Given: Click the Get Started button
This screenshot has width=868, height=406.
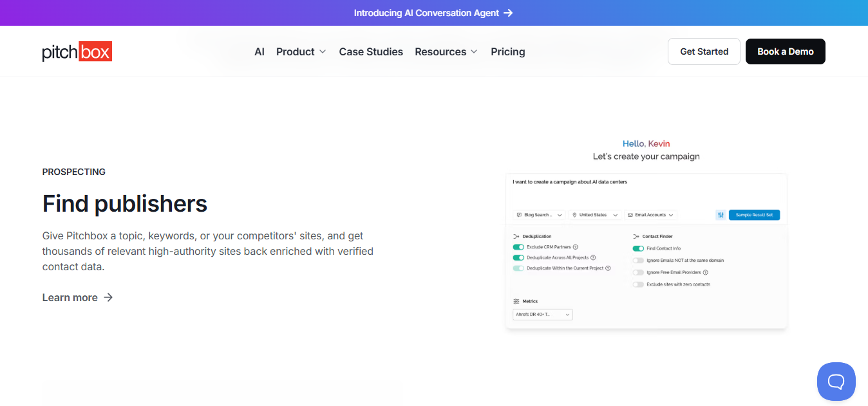Looking at the screenshot, I should click(704, 51).
